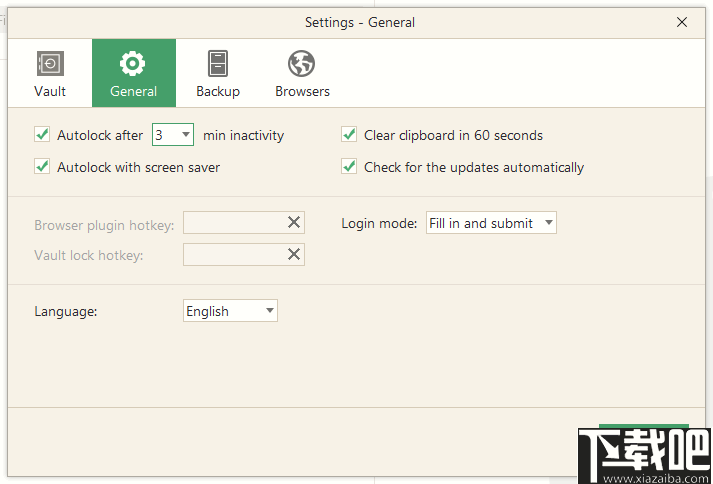Open the Login mode dropdown
The height and width of the screenshot is (484, 713).
tap(491, 223)
